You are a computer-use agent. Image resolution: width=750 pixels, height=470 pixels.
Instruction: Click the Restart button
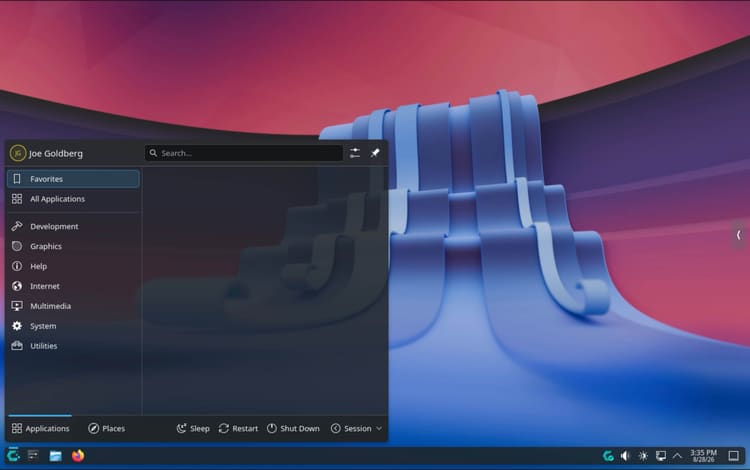click(x=238, y=428)
